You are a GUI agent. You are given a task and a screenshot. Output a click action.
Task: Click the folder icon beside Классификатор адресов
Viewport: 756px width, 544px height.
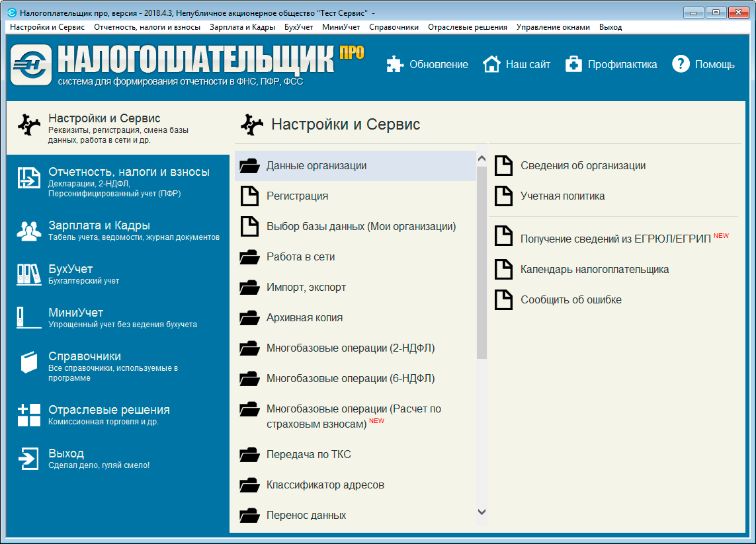tap(250, 485)
